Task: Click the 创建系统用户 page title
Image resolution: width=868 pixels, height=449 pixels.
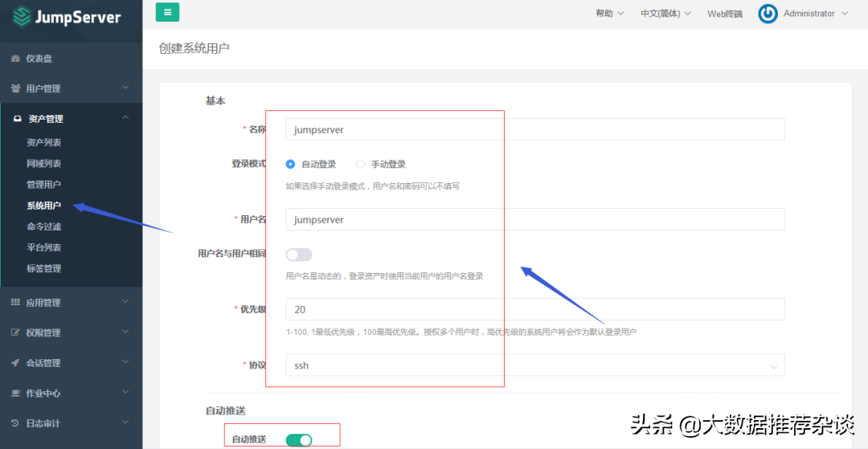Action: [x=194, y=49]
